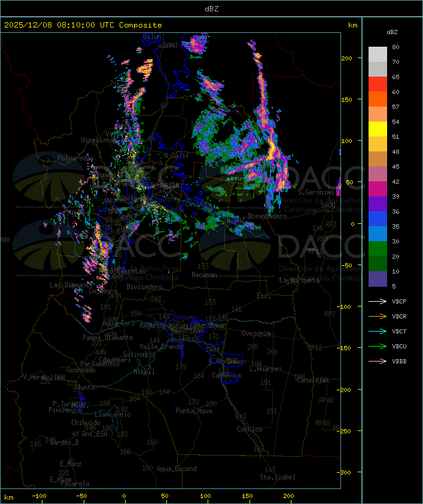The image size is (423, 504).
Task: Click the 'Bardas_B' map label
Action: 64,442
